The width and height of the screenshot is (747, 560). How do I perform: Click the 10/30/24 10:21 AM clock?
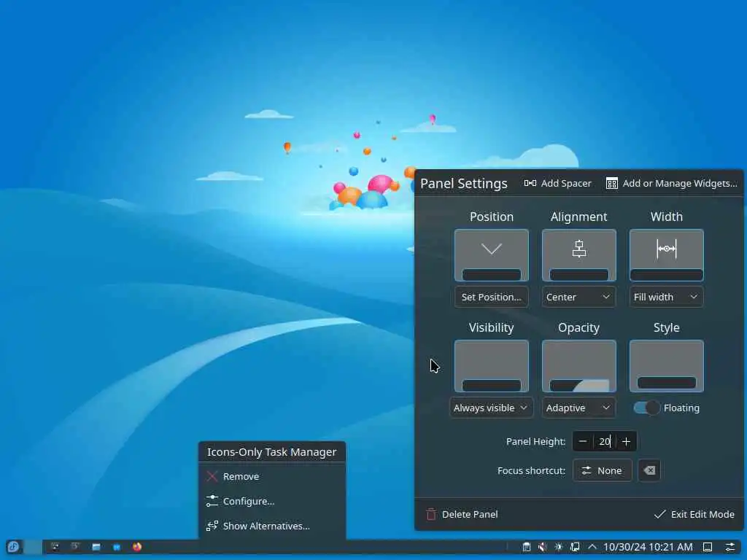coord(648,547)
